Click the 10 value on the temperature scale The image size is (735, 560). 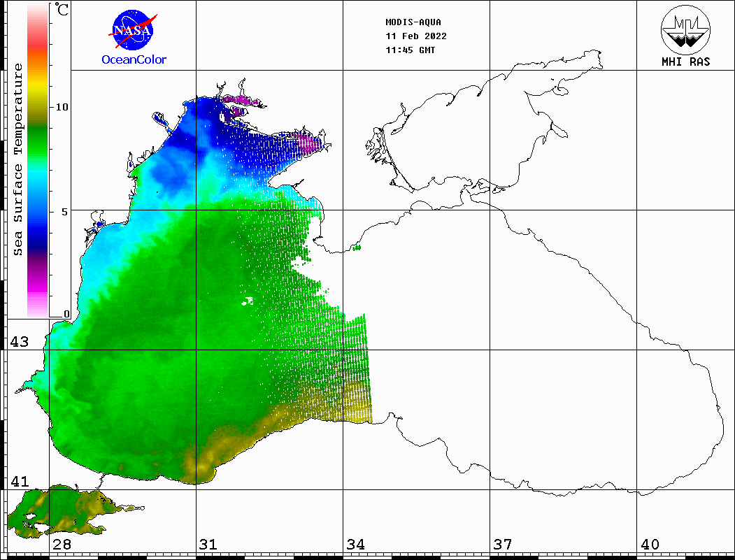[x=62, y=107]
